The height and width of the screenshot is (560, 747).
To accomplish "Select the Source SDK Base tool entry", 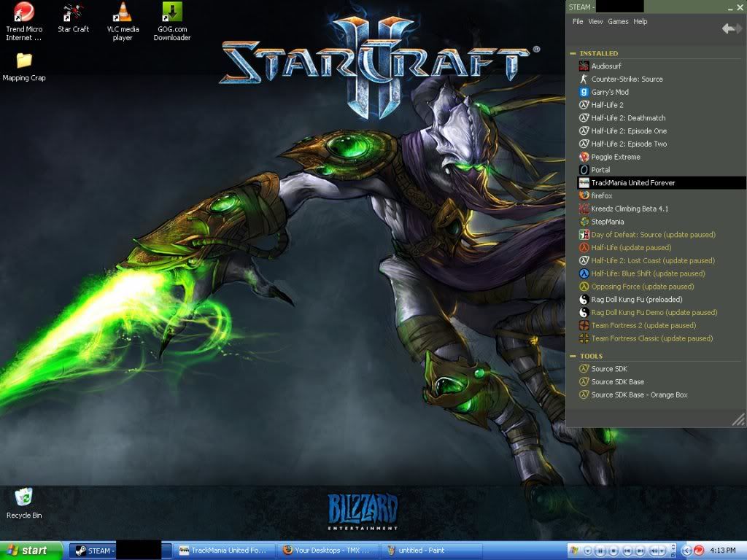I will coord(611,382).
